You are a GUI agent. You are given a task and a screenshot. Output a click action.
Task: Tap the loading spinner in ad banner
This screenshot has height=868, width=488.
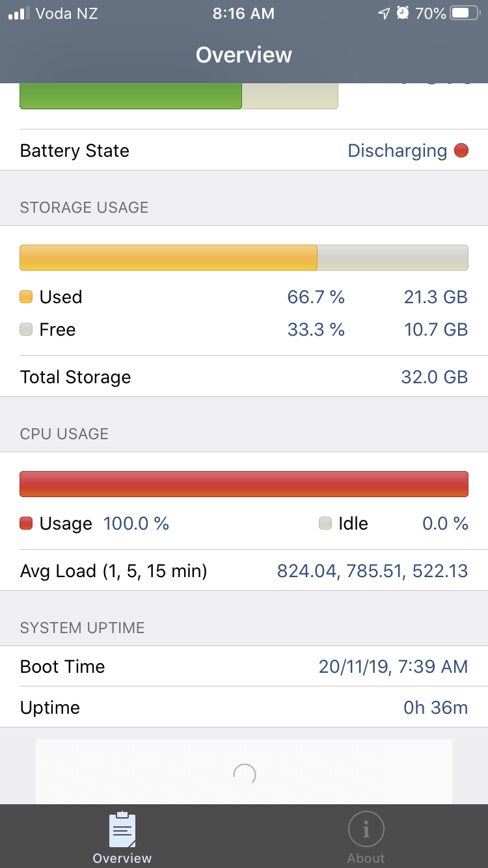point(244,774)
